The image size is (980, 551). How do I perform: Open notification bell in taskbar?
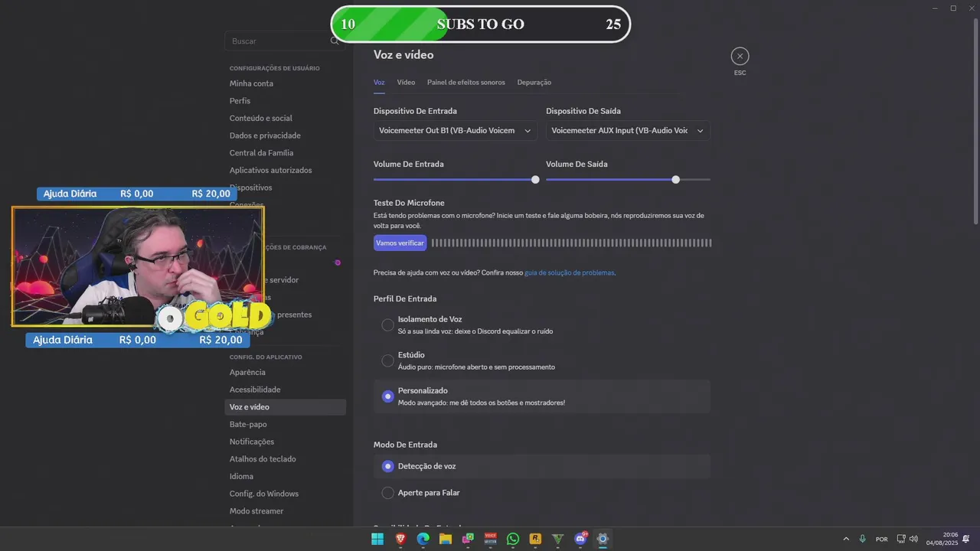click(966, 539)
